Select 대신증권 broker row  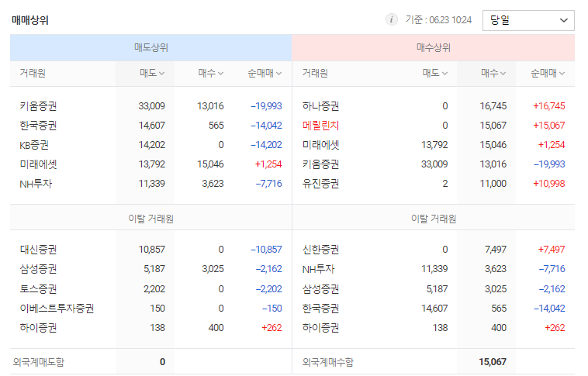coord(150,250)
